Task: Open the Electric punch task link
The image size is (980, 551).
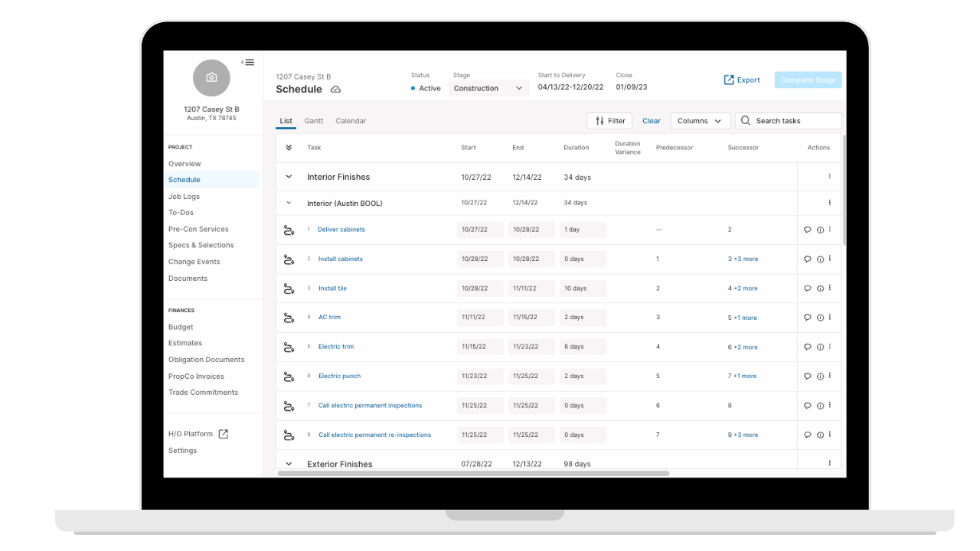Action: pyautogui.click(x=339, y=376)
